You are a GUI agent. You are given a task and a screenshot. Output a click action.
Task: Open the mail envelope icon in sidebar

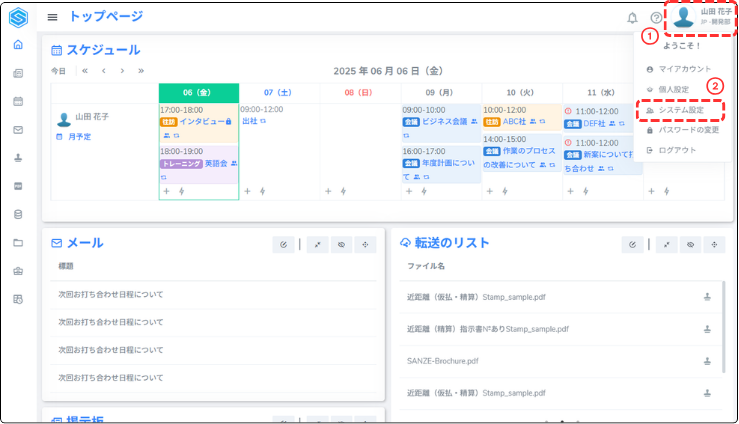click(x=18, y=129)
